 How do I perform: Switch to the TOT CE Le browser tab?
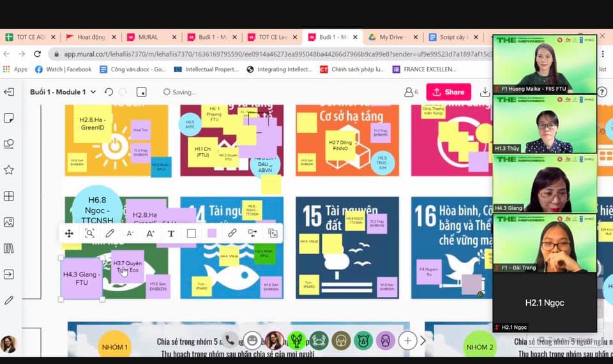(x=273, y=37)
